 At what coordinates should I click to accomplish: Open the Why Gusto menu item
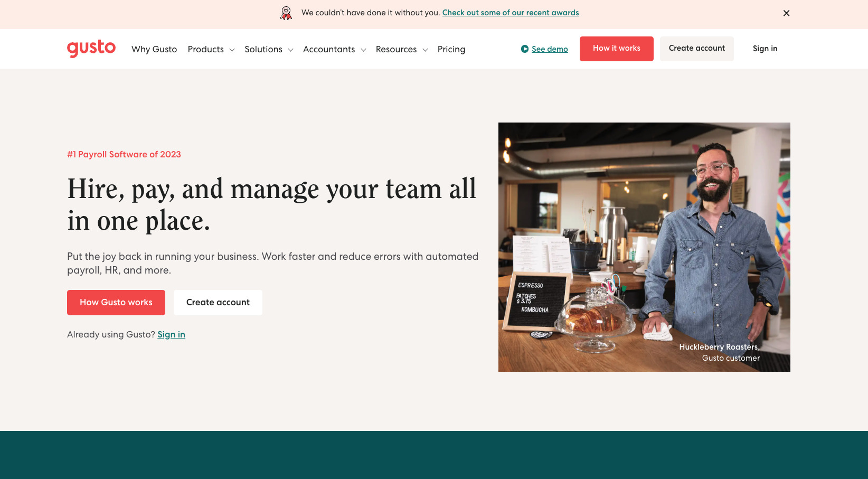pos(154,49)
